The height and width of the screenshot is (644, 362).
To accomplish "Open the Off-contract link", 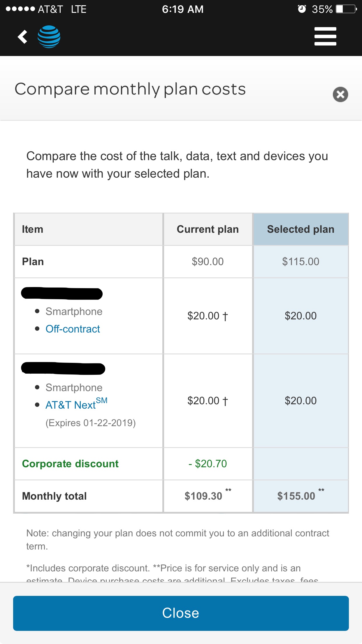I will pos(73,329).
